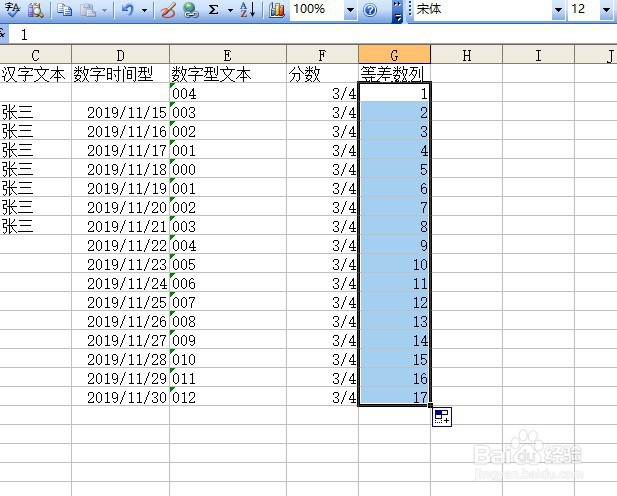Viewport: 617px width, 496px height.
Task: Open the Research binoculars tool
Action: 35,9
